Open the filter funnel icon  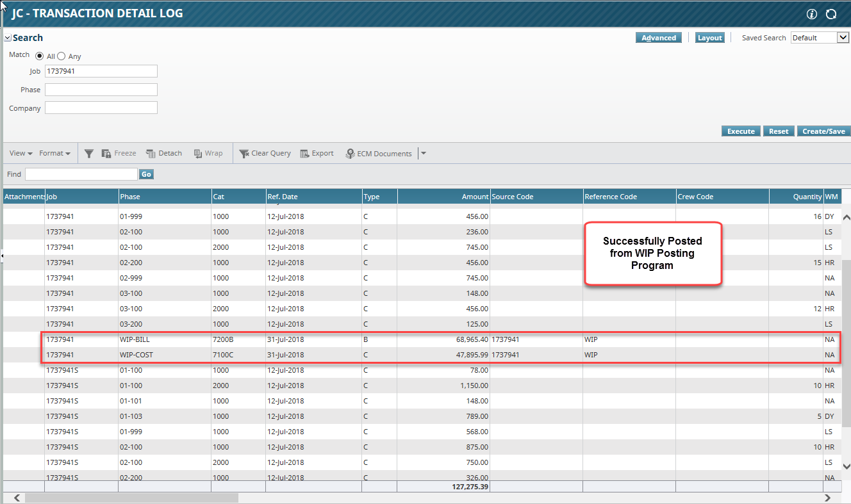tap(89, 153)
